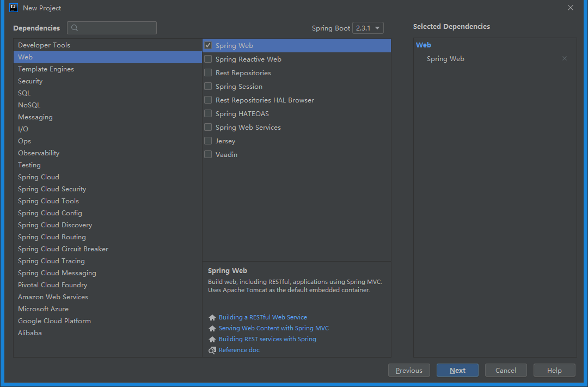The height and width of the screenshot is (387, 588).
Task: Check the Jersey dependency
Action: tap(208, 141)
